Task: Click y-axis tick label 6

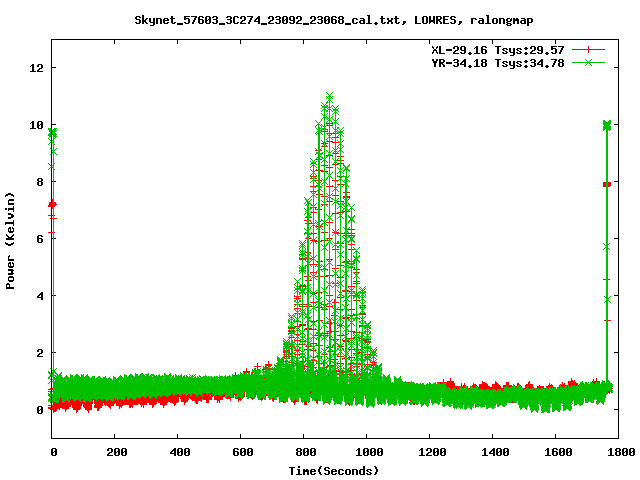Action: pyautogui.click(x=40, y=239)
